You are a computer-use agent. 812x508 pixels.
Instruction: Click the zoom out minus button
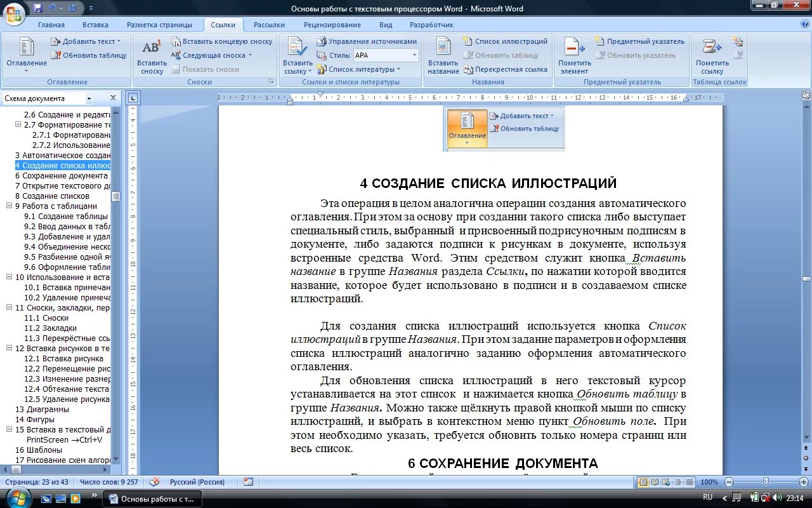pyautogui.click(x=729, y=482)
